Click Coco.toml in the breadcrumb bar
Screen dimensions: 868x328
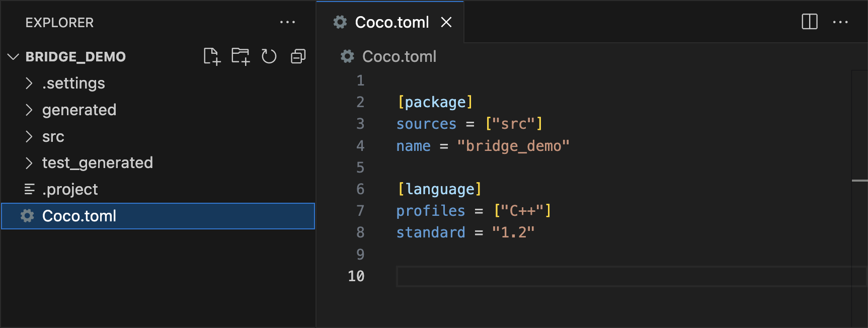(x=400, y=56)
